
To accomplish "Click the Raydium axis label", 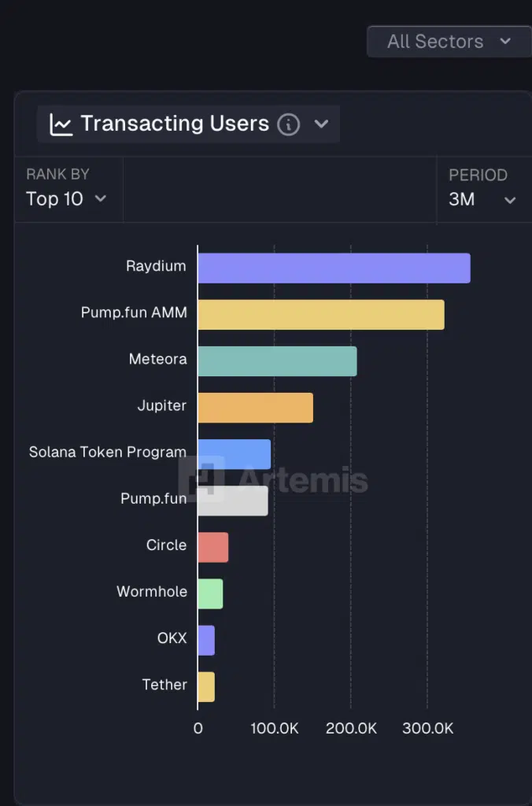I will coord(156,266).
